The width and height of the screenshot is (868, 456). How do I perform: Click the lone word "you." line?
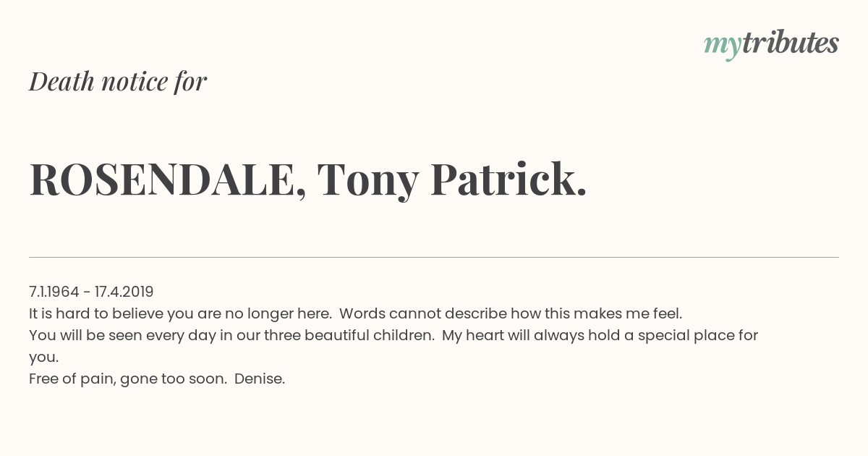[43, 357]
